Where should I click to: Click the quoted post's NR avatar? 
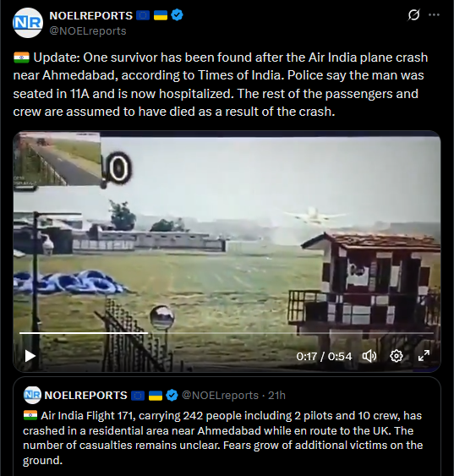pos(32,395)
